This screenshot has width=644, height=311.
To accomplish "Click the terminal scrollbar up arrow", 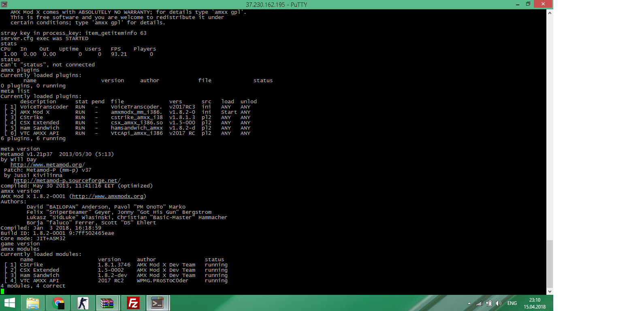I will 550,13.
